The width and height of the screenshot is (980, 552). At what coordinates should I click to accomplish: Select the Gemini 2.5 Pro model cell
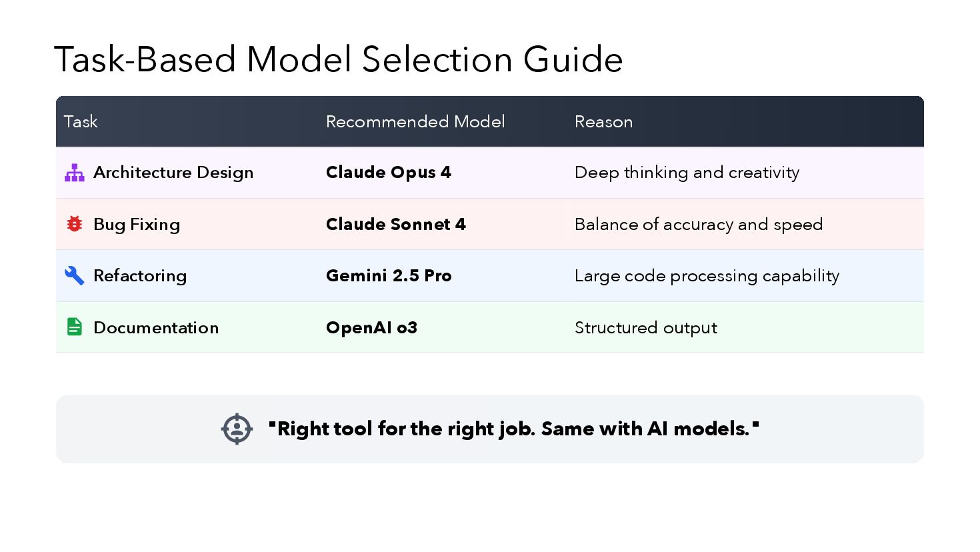click(389, 275)
